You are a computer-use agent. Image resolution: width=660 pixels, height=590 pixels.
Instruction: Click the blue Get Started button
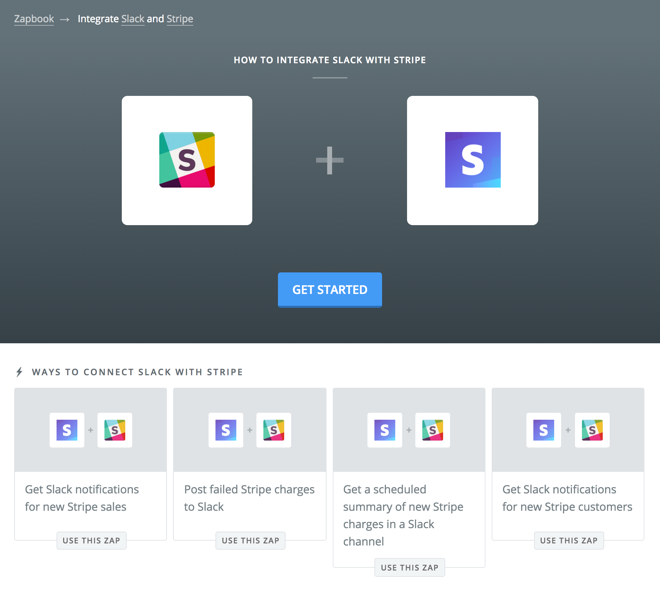pyautogui.click(x=330, y=290)
